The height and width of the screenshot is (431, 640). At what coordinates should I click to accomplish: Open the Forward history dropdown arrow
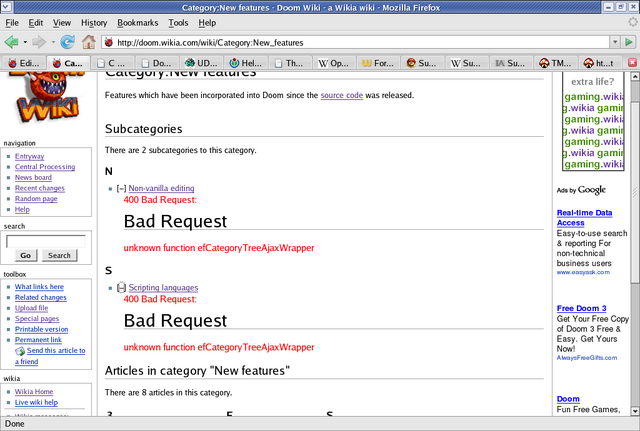(x=53, y=42)
